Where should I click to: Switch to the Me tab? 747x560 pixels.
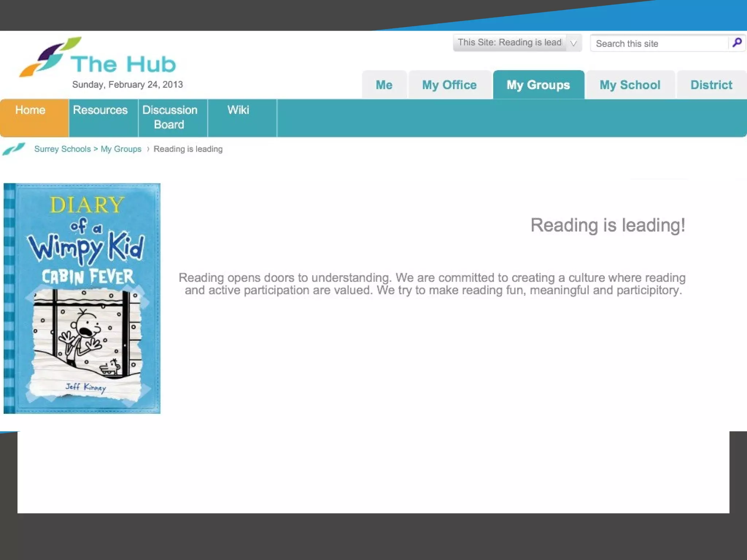coord(384,85)
